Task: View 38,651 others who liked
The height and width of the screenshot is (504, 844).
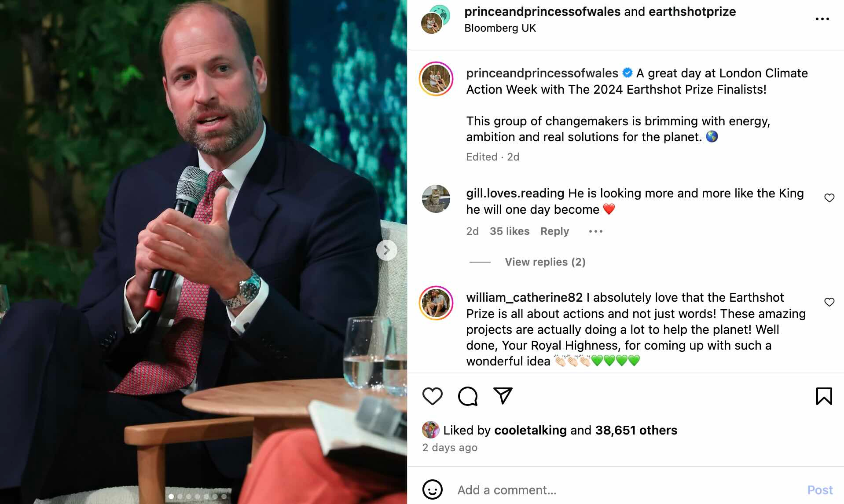Action: [x=636, y=430]
